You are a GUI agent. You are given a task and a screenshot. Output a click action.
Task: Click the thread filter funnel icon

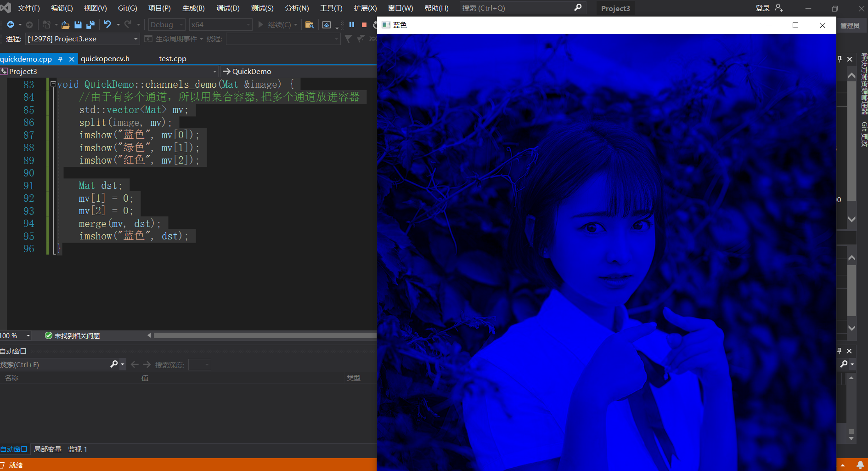point(349,39)
